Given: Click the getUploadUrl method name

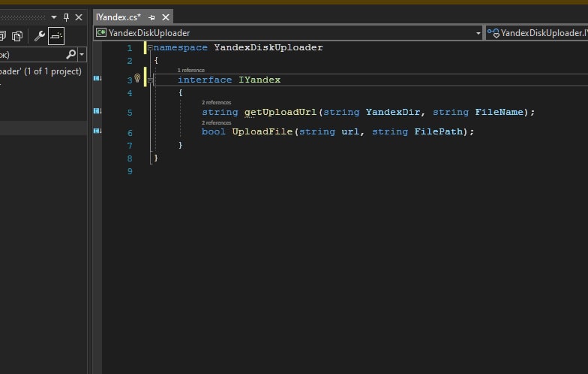Looking at the screenshot, I should pos(280,112).
